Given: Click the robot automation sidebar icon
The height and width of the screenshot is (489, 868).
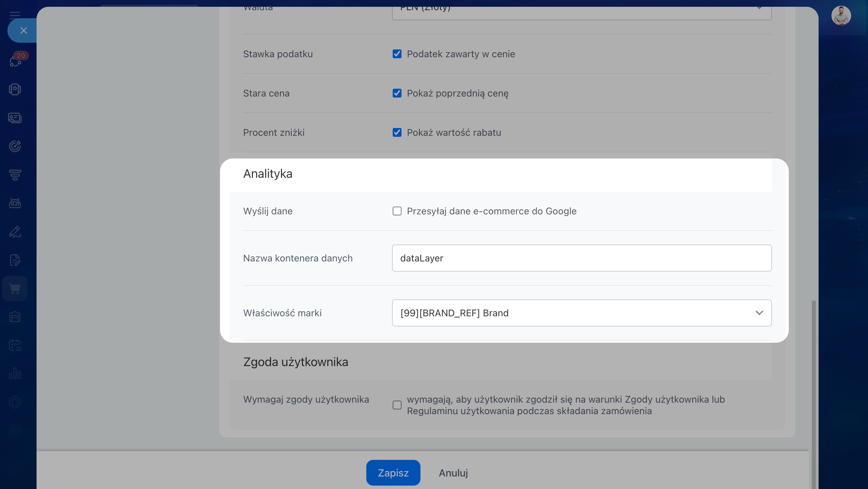Looking at the screenshot, I should point(15,203).
